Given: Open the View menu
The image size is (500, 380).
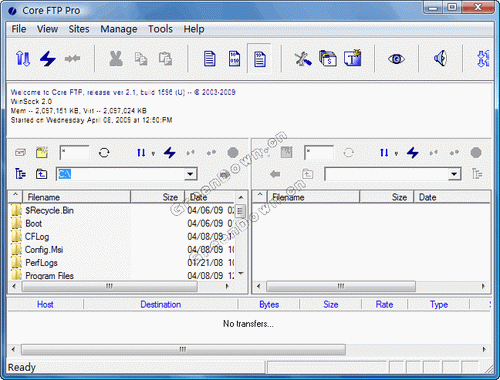Looking at the screenshot, I should click(47, 29).
